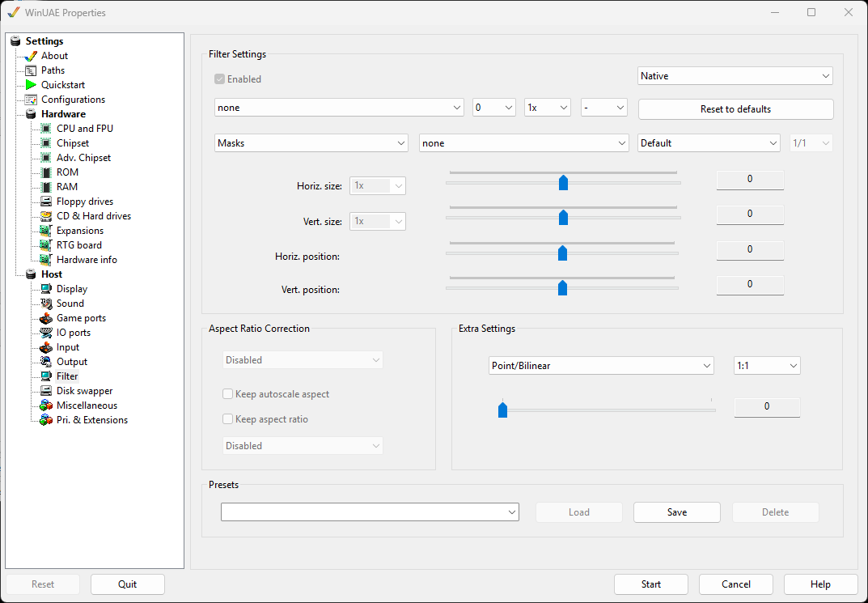Click the Horiz. position slider thumb
Image resolution: width=868 pixels, height=603 pixels.
562,253
